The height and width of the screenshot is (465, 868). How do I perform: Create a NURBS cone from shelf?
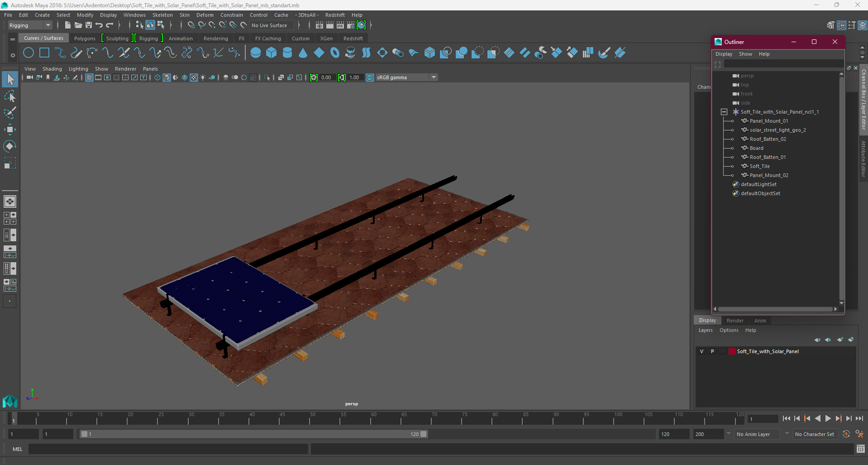point(303,53)
